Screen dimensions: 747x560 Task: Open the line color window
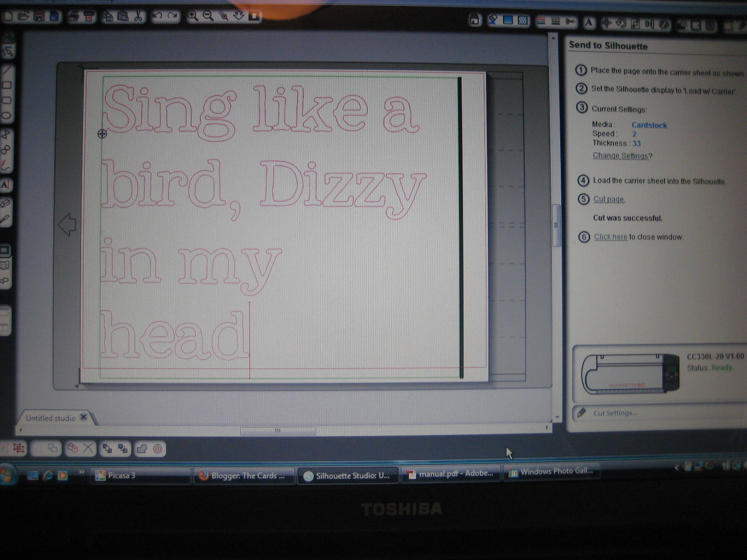pos(541,21)
